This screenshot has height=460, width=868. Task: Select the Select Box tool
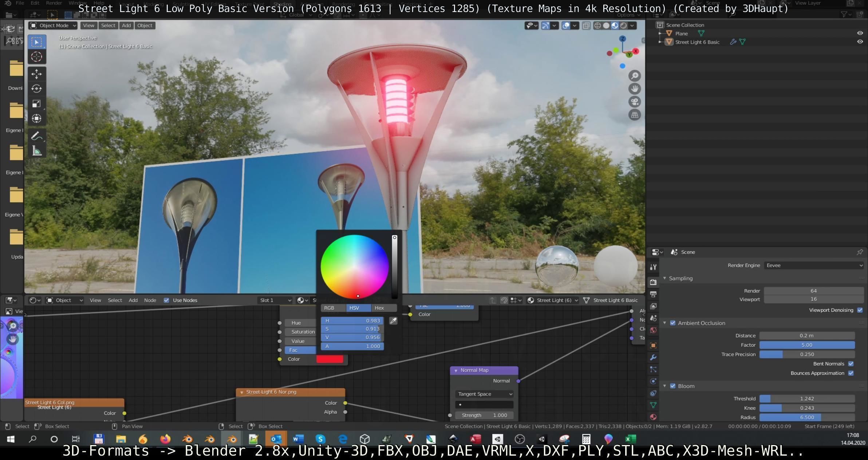(36, 42)
